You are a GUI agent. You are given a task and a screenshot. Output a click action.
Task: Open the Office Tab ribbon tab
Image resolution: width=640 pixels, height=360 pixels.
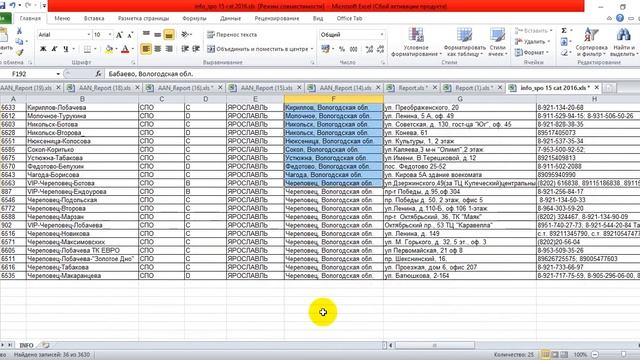(x=349, y=18)
